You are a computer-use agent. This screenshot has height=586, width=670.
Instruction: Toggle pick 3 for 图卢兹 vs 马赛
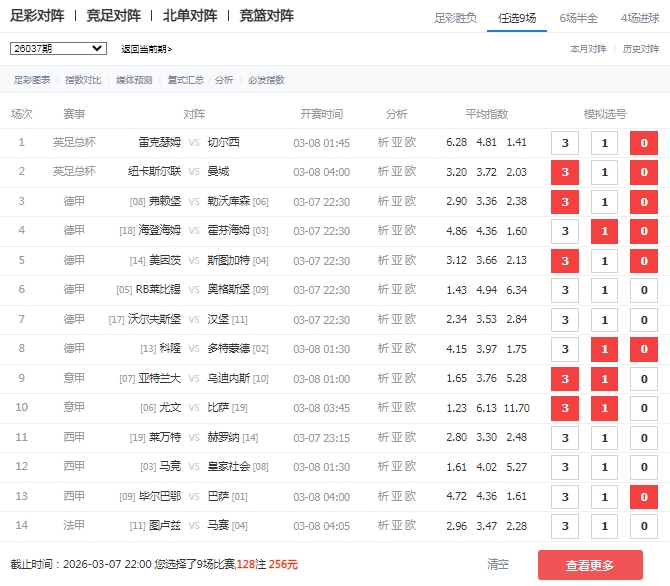click(565, 526)
